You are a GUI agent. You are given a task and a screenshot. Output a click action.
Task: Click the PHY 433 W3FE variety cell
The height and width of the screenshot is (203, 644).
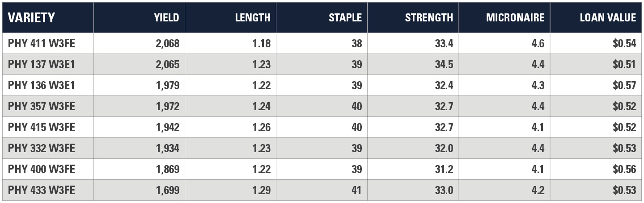click(x=41, y=190)
